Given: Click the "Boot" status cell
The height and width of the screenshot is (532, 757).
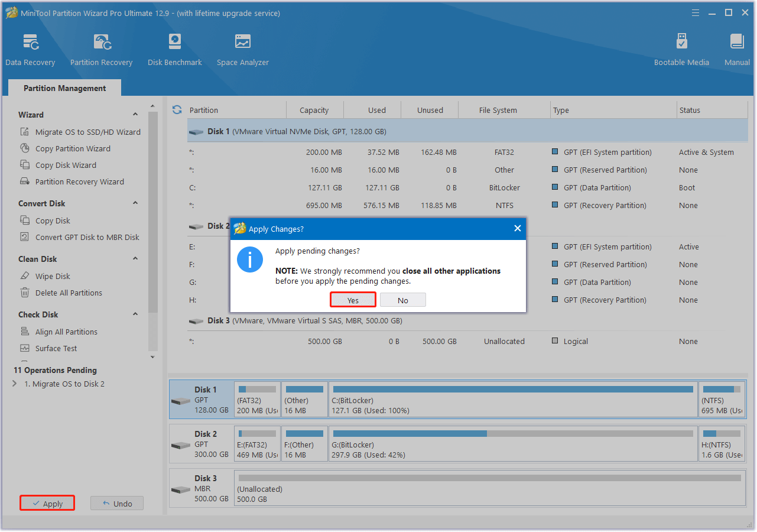Looking at the screenshot, I should tap(687, 187).
